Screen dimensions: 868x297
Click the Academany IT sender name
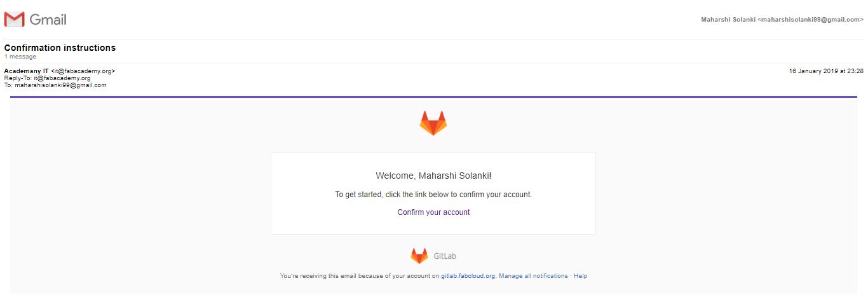pyautogui.click(x=26, y=71)
